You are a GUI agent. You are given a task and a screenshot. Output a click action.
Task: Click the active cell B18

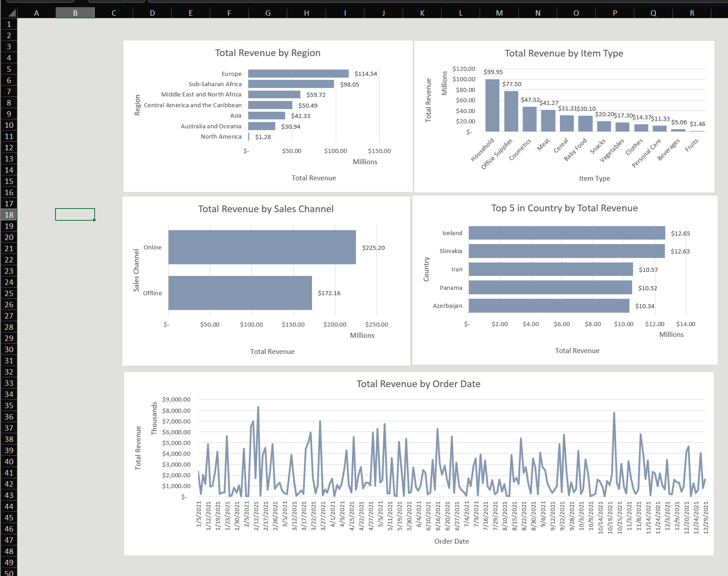click(75, 214)
